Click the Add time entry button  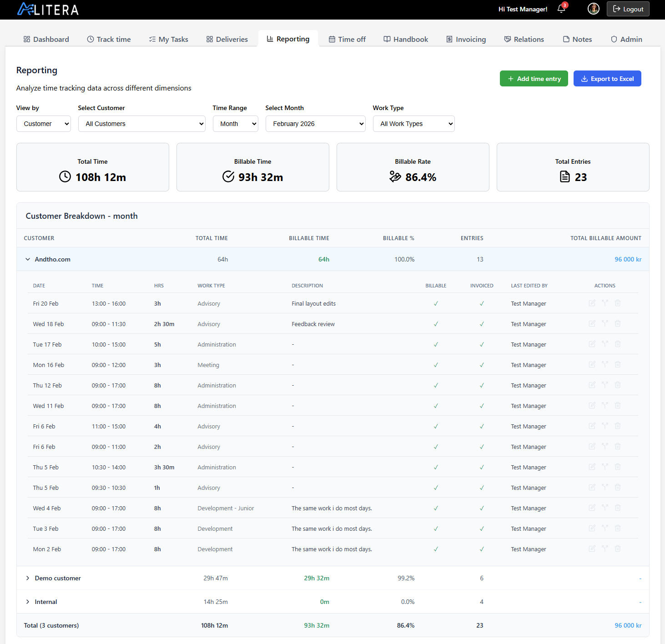534,79
